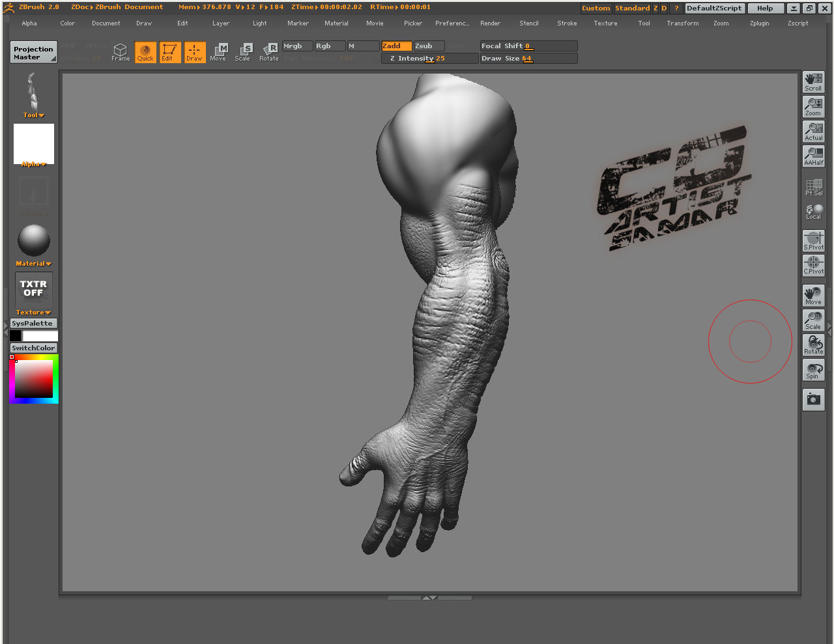The width and height of the screenshot is (834, 644).
Task: Switch to the Render menu
Action: coord(490,23)
